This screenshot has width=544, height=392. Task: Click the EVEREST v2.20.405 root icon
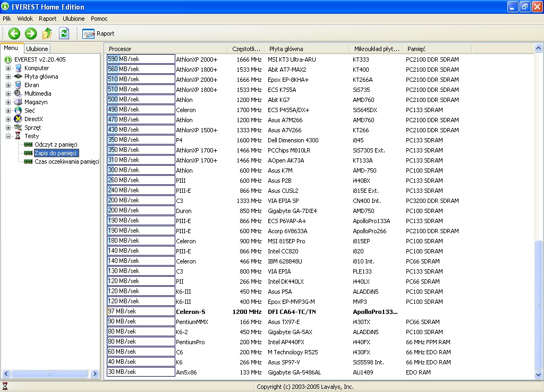[x=7, y=59]
